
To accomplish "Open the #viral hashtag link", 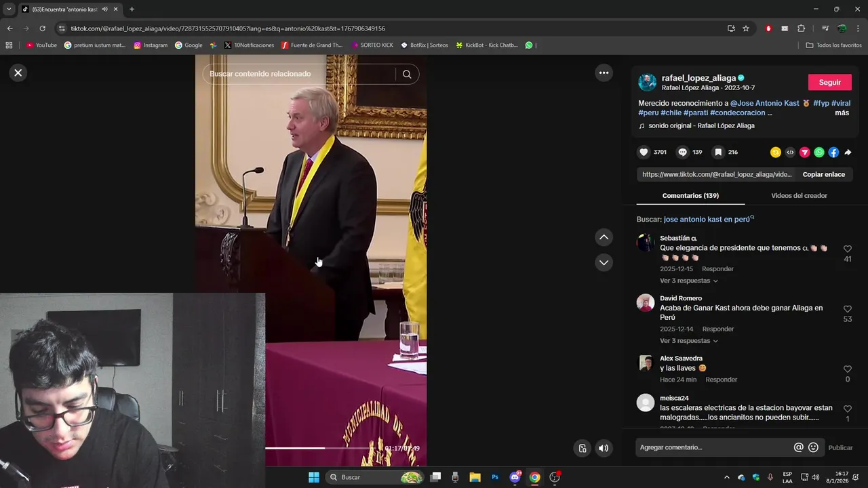I will click(841, 104).
